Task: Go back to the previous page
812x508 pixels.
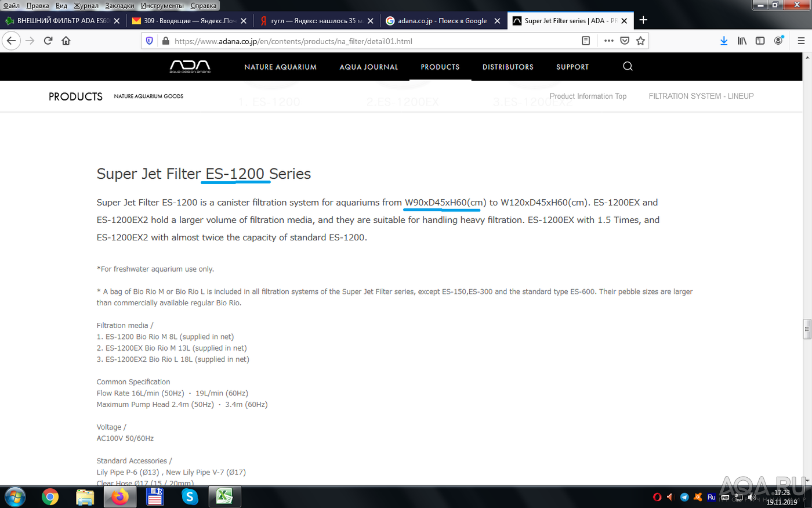Action: [x=12, y=41]
